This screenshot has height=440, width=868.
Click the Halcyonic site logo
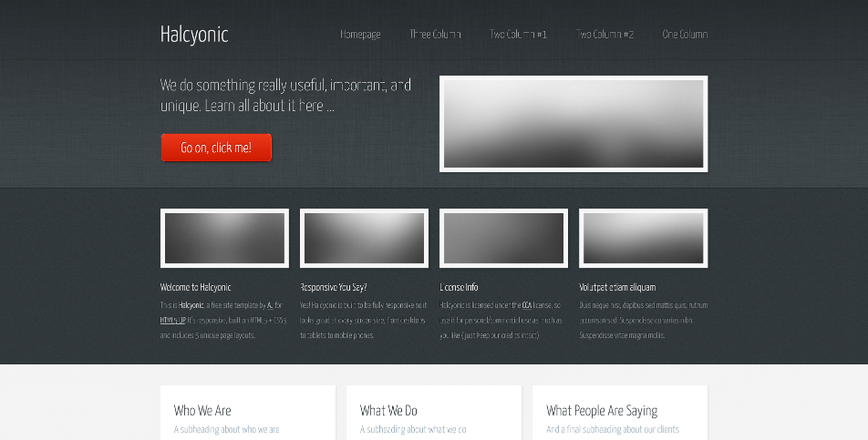[194, 35]
